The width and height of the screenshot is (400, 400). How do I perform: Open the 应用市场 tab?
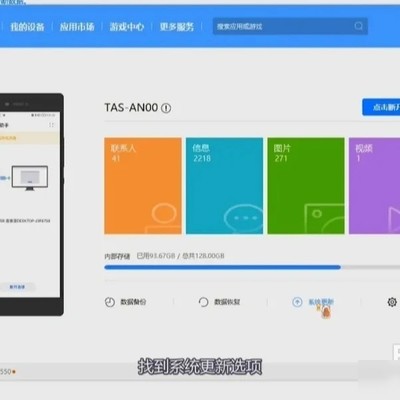77,27
